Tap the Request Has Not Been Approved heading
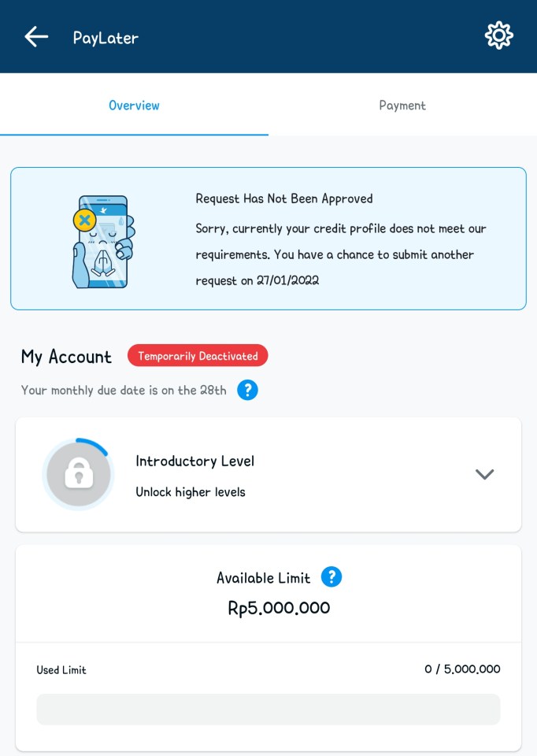This screenshot has height=756, width=537. [284, 198]
